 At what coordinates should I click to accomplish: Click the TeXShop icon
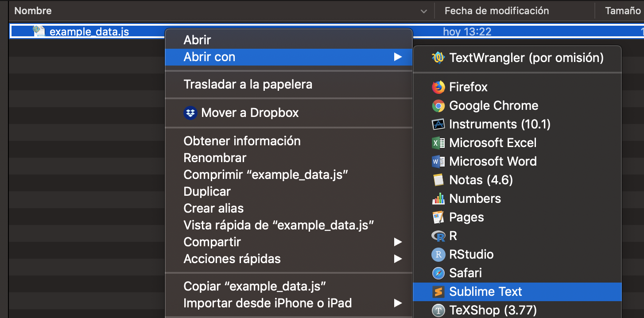point(438,310)
